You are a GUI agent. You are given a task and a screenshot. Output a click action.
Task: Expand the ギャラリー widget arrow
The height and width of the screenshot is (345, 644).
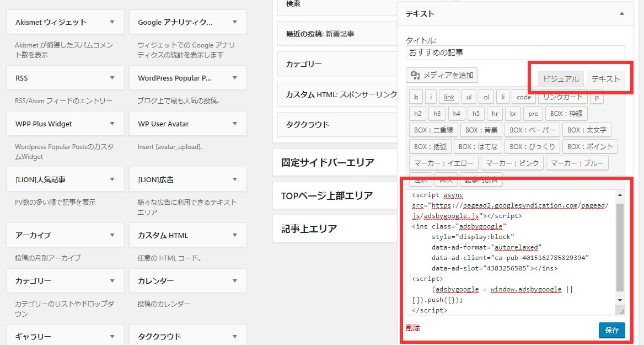pyautogui.click(x=112, y=336)
